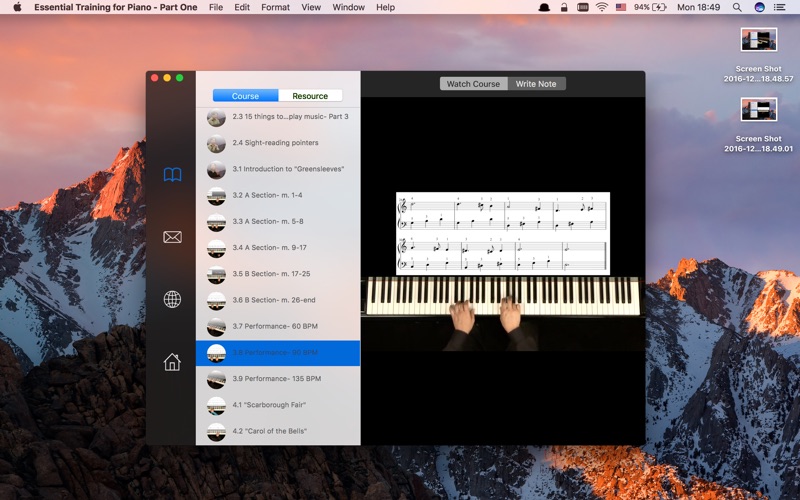
Task: Open lesson 4.2 Carol of the Bells
Action: coord(278,431)
